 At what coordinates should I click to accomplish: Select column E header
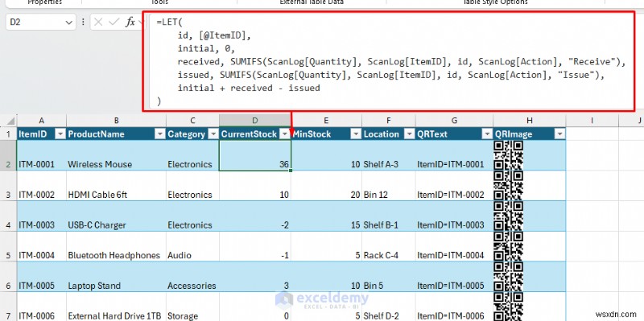pos(326,121)
